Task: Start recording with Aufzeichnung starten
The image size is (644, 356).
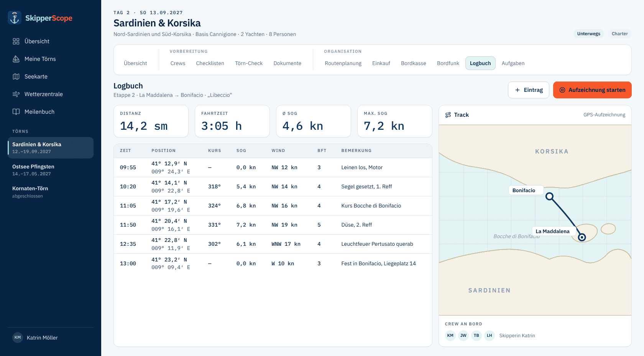Action: point(592,90)
